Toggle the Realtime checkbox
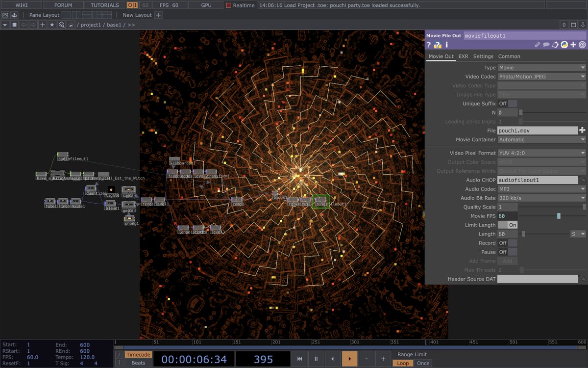This screenshot has width=588, height=368. click(x=229, y=5)
